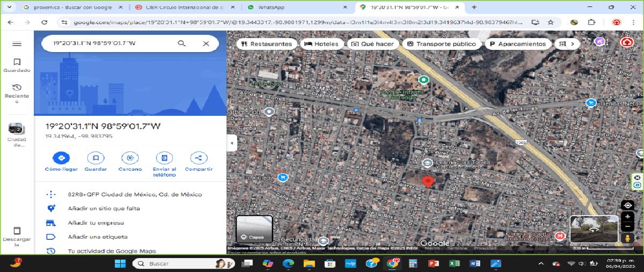Screen dimensions: 644x272
Task: Select the Qué hacer filter chip
Action: click(372, 44)
